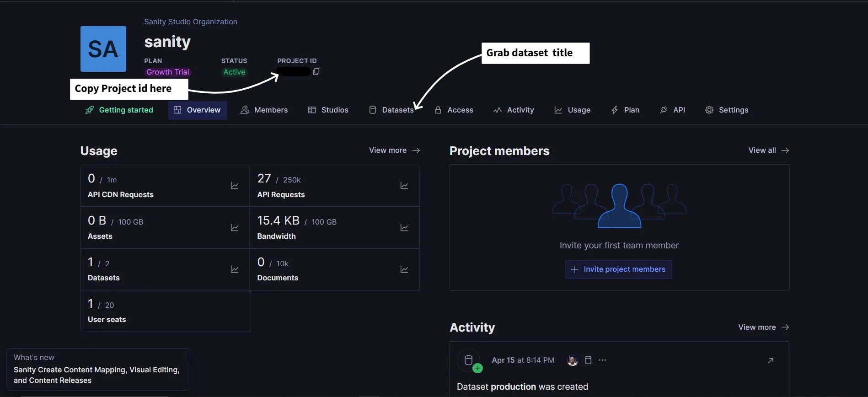Open chart icon for Documents usage

click(404, 269)
